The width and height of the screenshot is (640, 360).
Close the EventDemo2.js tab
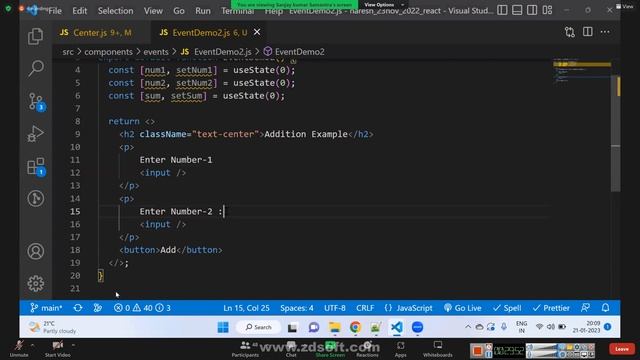click(x=257, y=32)
